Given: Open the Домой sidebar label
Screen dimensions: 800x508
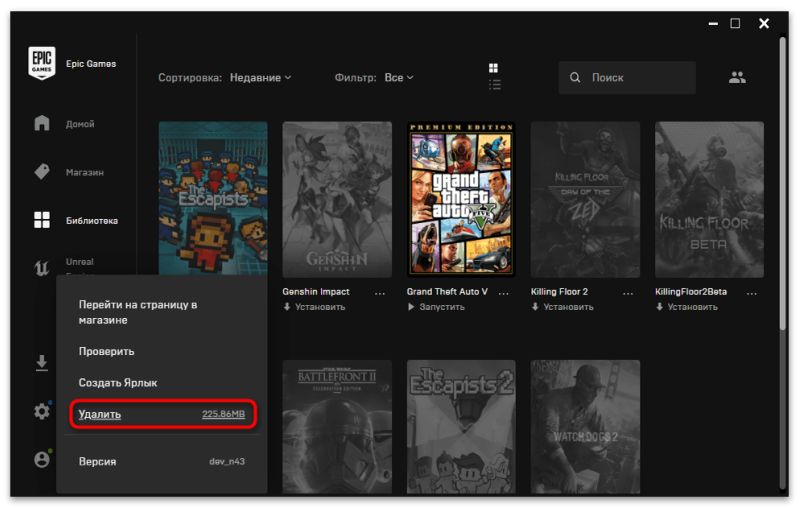Looking at the screenshot, I should pos(80,124).
